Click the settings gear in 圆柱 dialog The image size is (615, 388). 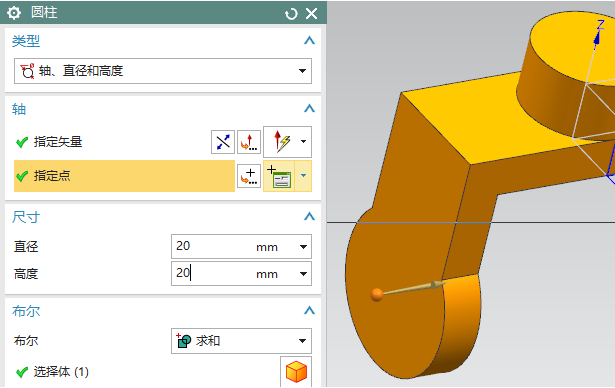pos(14,13)
